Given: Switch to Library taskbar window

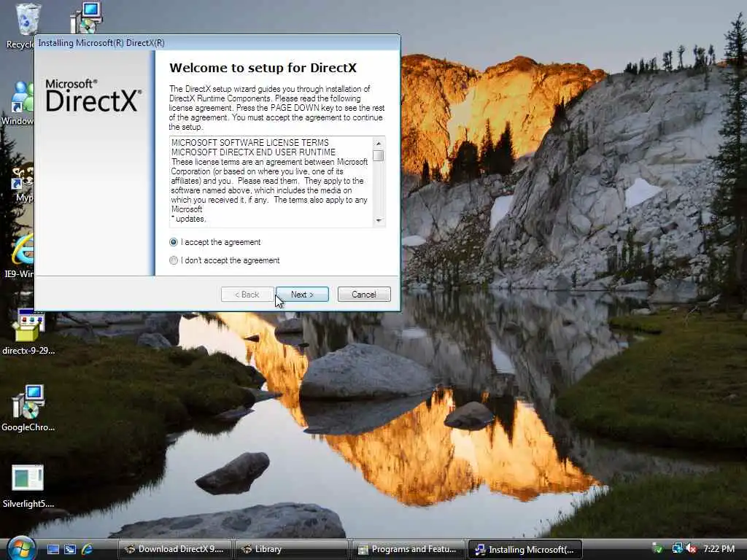Looking at the screenshot, I should [291, 549].
